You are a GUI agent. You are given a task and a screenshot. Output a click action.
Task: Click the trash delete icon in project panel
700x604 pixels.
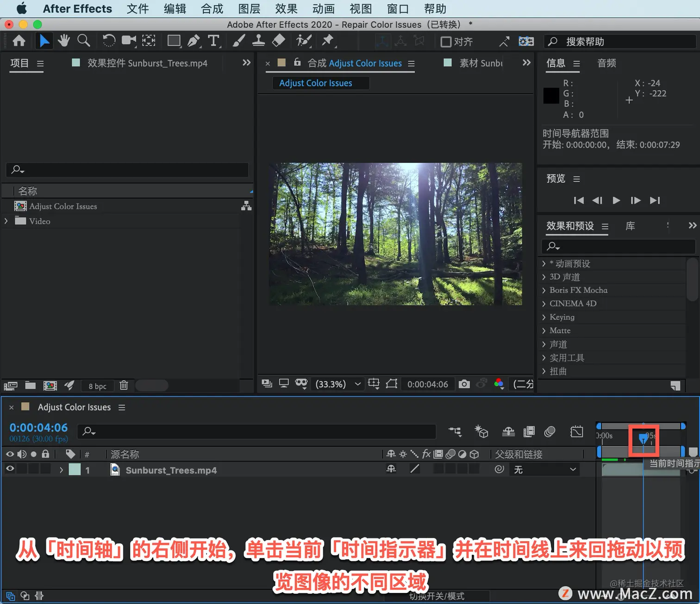(124, 385)
